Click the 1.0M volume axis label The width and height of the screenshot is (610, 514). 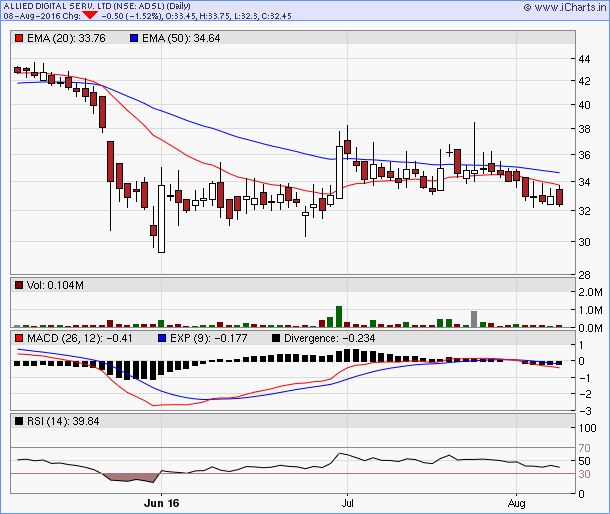pyautogui.click(x=590, y=310)
